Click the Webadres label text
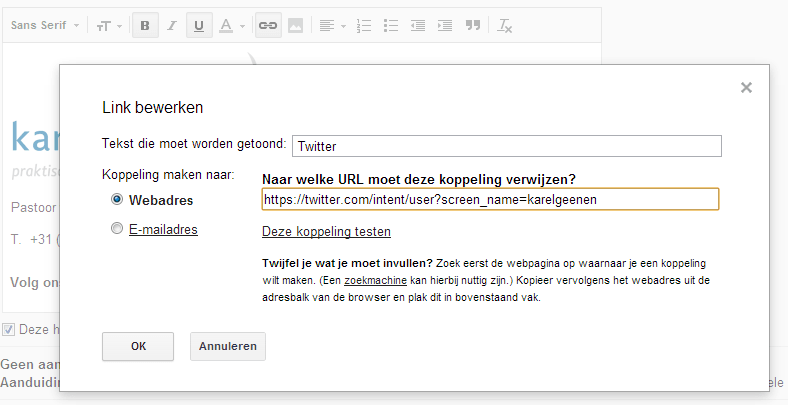The image size is (788, 405). tap(161, 200)
